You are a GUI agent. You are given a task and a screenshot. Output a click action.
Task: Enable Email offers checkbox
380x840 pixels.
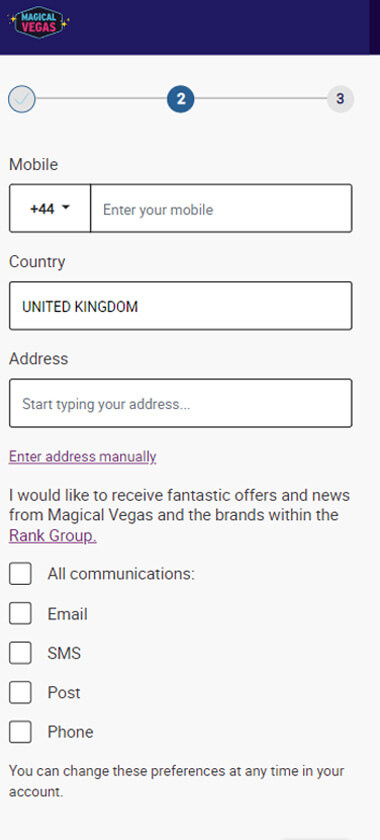20,613
